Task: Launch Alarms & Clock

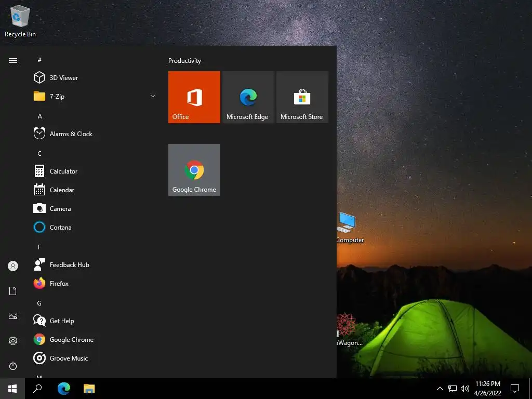Action: 95,134
